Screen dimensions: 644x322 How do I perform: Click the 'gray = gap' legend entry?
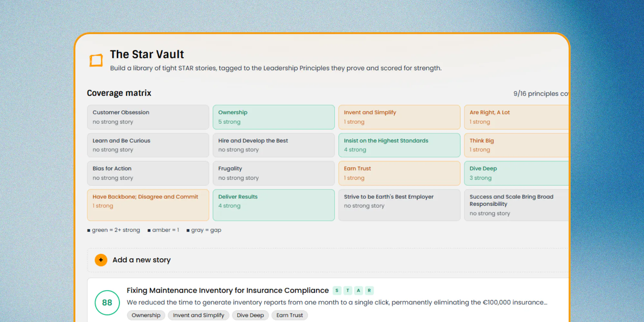(x=204, y=230)
